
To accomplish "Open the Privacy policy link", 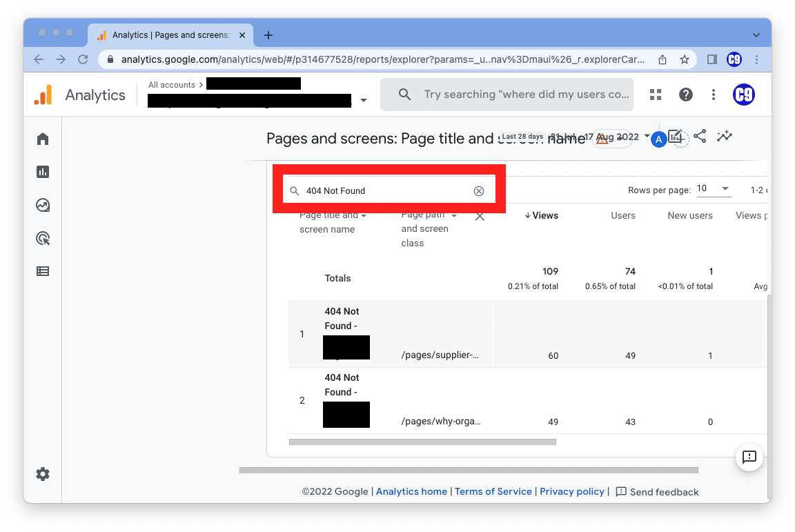I will pyautogui.click(x=571, y=491).
